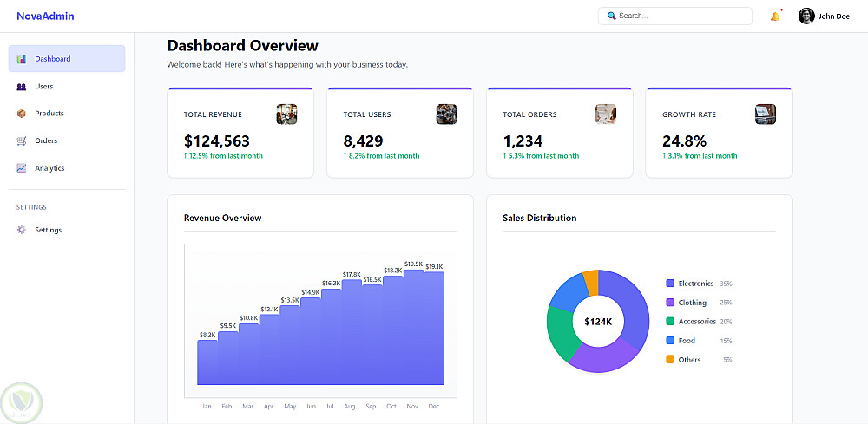
Task: Click the Clothing violet legend swatch
Action: pos(670,303)
